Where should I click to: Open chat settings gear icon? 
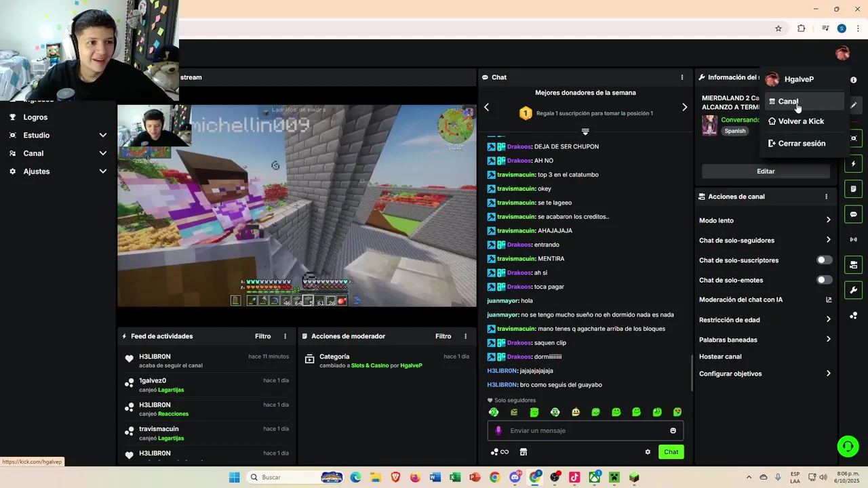(648, 452)
